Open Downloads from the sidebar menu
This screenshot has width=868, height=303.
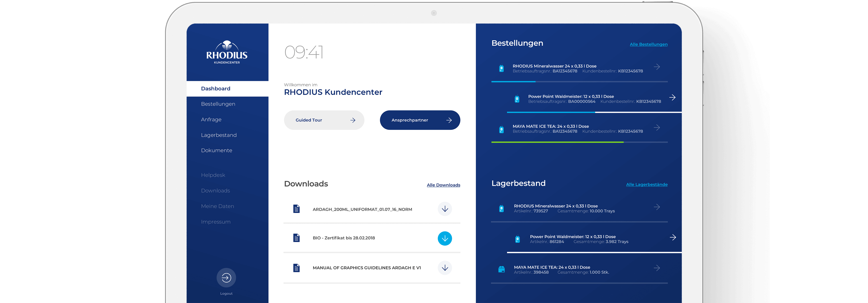coord(215,191)
